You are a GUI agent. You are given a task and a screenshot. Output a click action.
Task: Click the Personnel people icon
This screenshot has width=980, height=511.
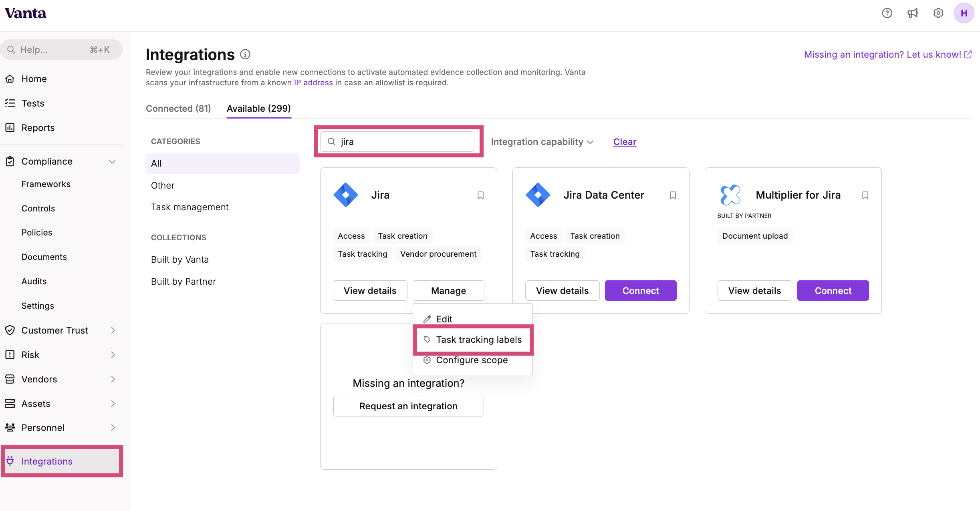(10, 428)
